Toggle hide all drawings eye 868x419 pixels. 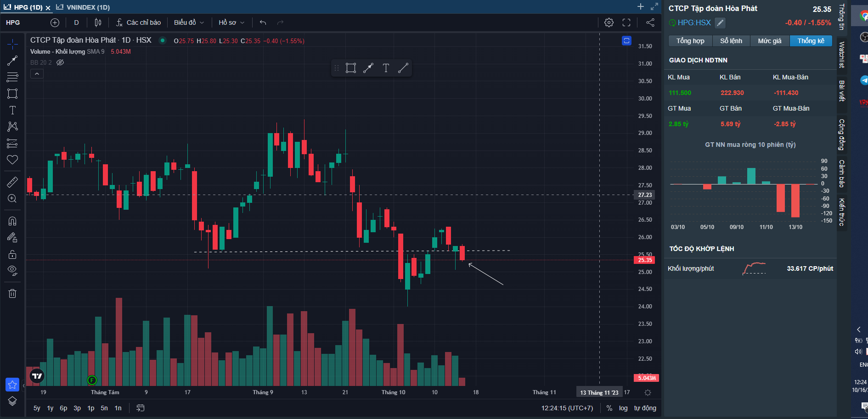(12, 271)
